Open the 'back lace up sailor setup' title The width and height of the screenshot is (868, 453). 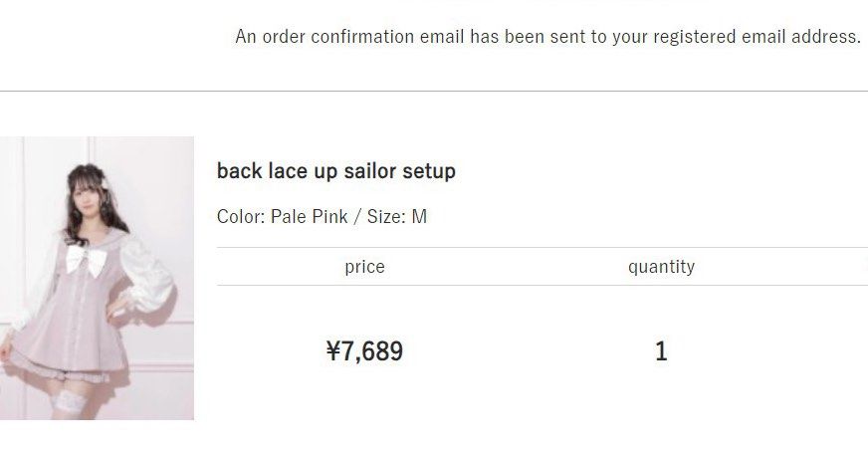coord(335,171)
